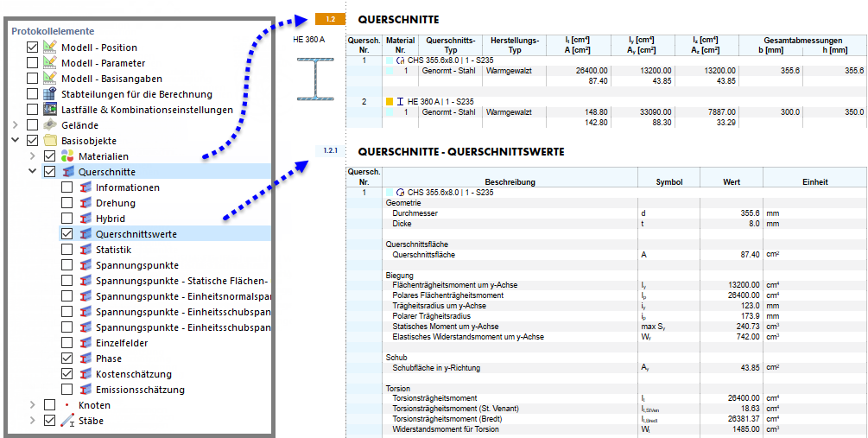Screen dimensions: 868x438
Task: Collapse the Querschnitte tree node
Action: point(33,172)
